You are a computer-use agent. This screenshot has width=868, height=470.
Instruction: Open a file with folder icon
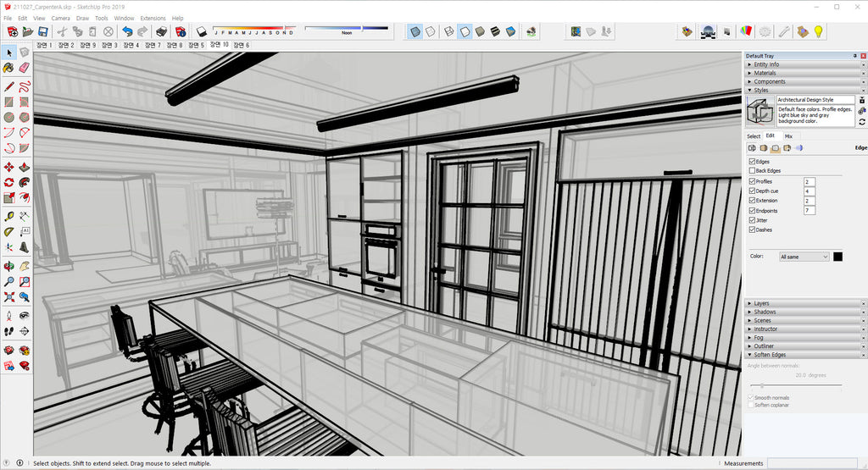coord(27,31)
